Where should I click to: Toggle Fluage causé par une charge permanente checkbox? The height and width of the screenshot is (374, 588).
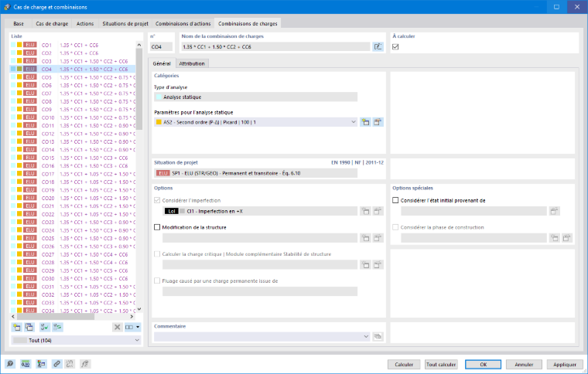point(157,280)
